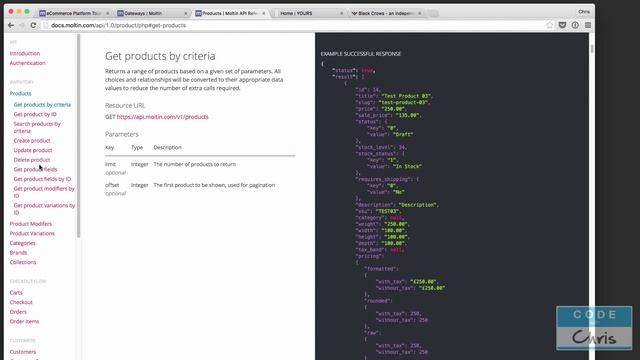Click the Chris profile button
The width and height of the screenshot is (640, 360).
584,11
